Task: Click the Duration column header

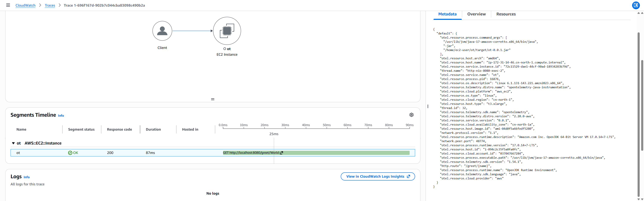Action: [153, 129]
